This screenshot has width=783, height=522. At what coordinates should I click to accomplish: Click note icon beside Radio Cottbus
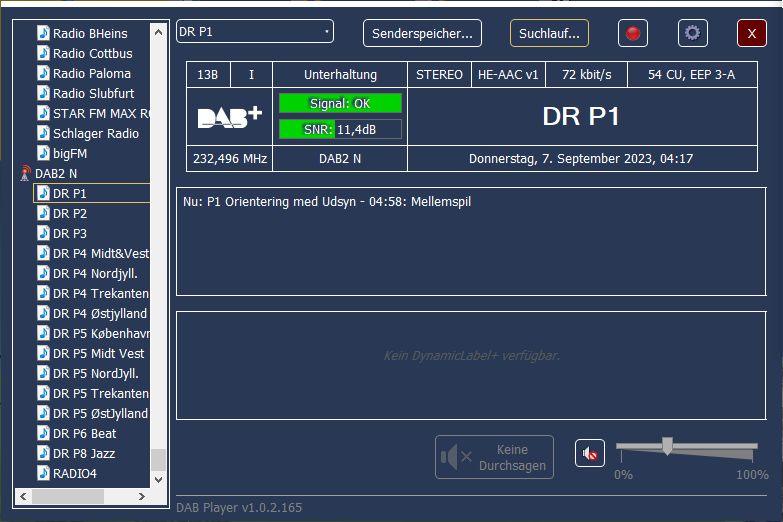tap(43, 53)
